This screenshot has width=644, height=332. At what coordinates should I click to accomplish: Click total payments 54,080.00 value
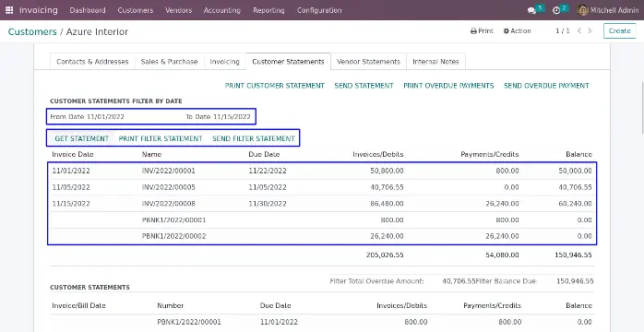[502, 255]
